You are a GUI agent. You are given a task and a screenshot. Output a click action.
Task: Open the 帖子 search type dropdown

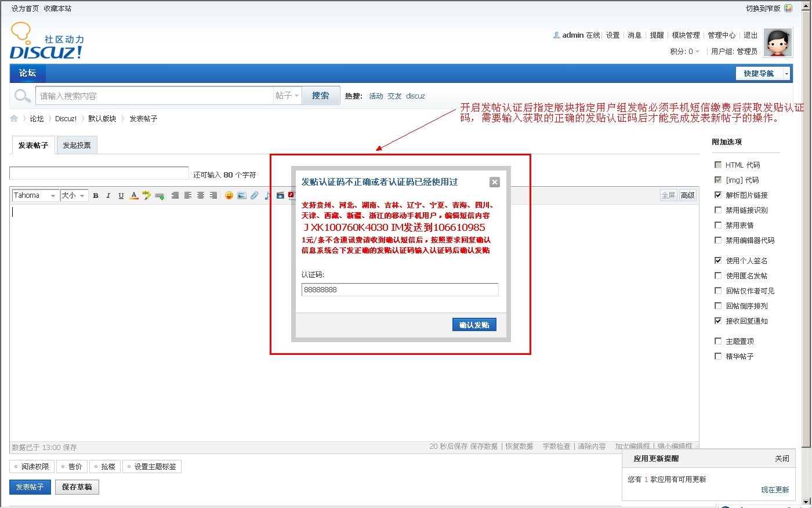pyautogui.click(x=287, y=96)
